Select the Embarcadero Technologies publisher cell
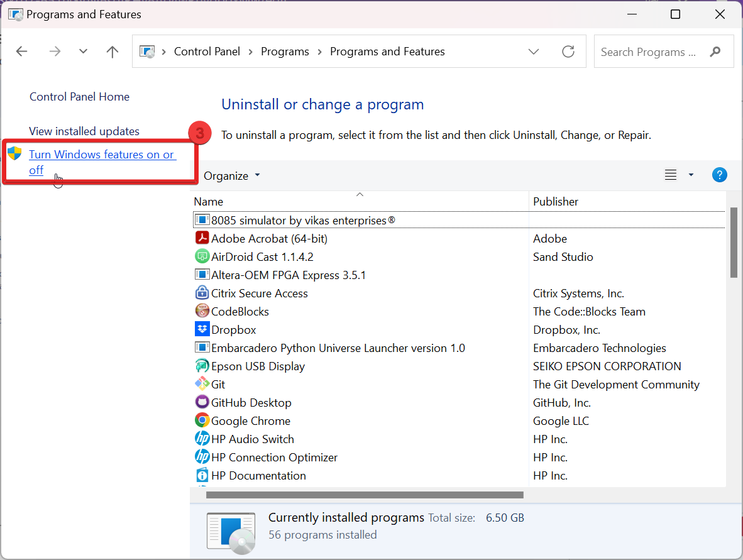743x560 pixels. [x=600, y=348]
